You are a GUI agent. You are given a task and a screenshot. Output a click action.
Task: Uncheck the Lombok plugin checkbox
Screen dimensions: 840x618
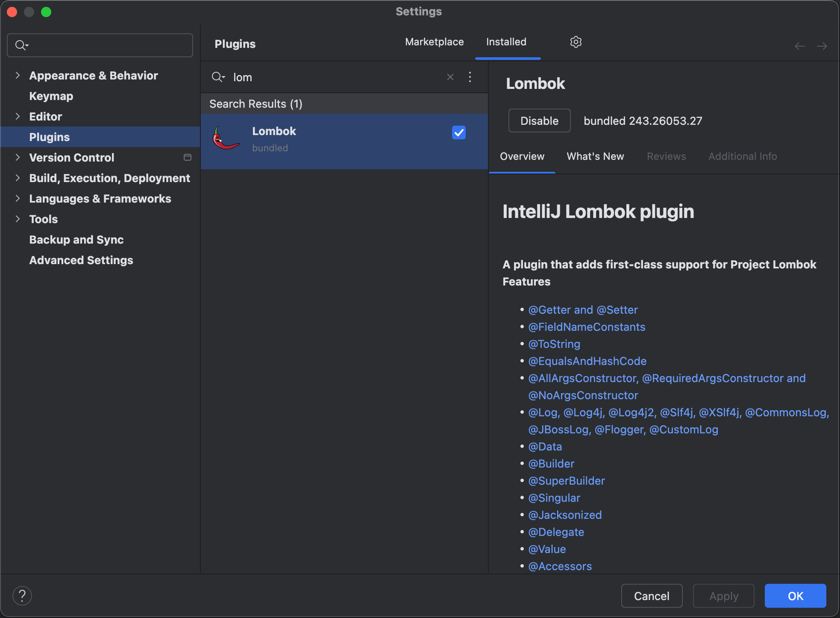tap(458, 132)
